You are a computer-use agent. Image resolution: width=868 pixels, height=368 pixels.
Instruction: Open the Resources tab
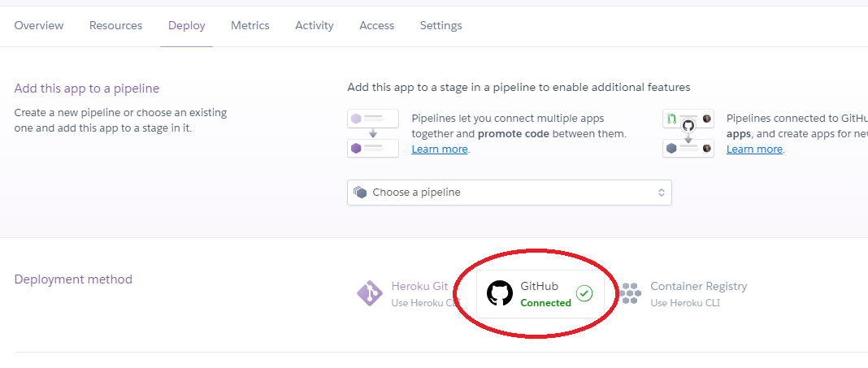click(x=115, y=25)
